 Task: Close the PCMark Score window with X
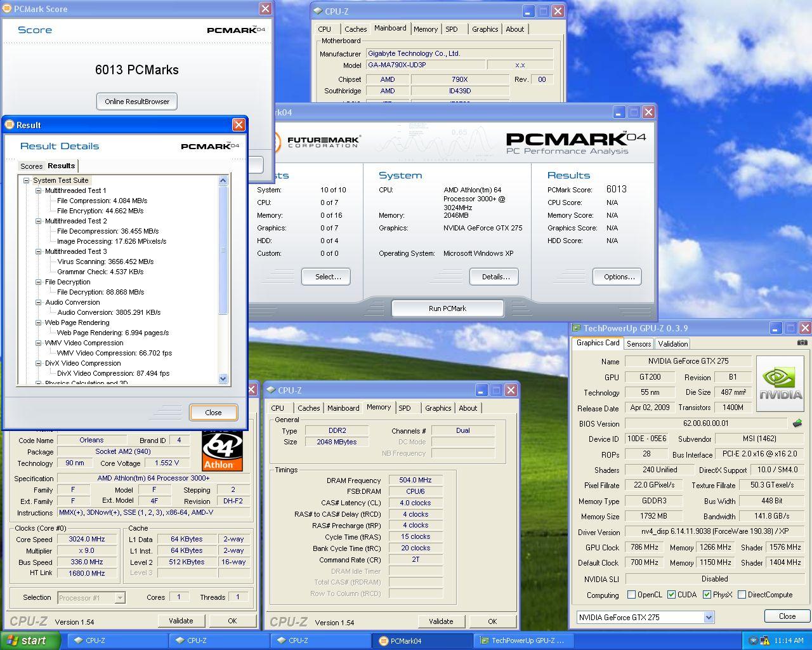(x=265, y=9)
